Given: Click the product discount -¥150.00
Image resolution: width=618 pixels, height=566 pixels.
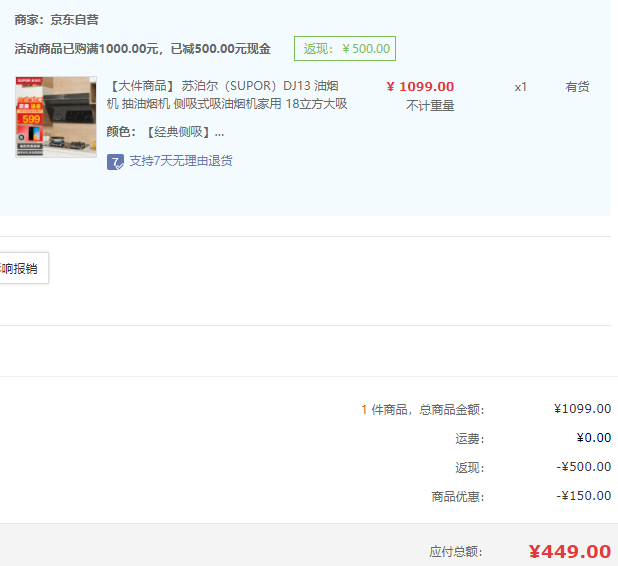Looking at the screenshot, I should pos(583,495).
